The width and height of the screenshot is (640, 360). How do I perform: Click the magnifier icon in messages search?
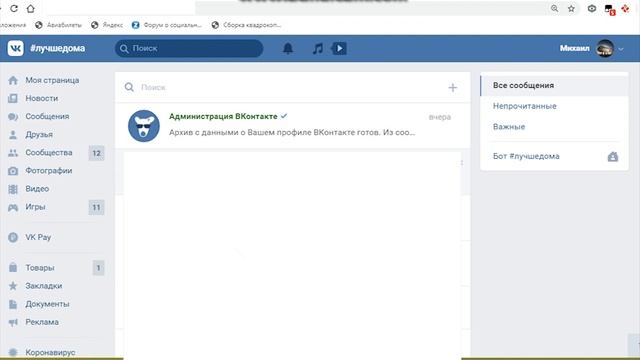pyautogui.click(x=129, y=87)
